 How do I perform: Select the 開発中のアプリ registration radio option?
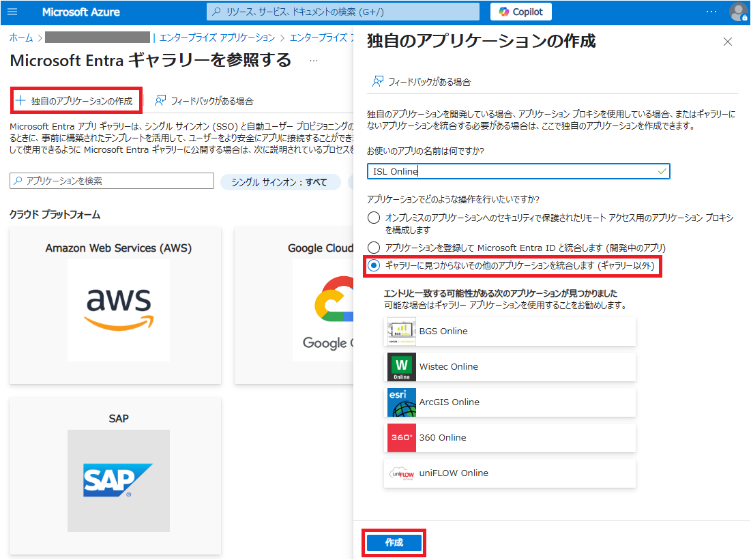click(x=374, y=248)
